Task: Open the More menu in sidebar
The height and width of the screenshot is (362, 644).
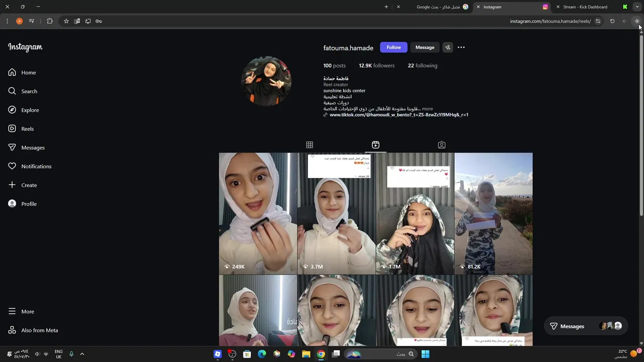Action: pos(21,311)
